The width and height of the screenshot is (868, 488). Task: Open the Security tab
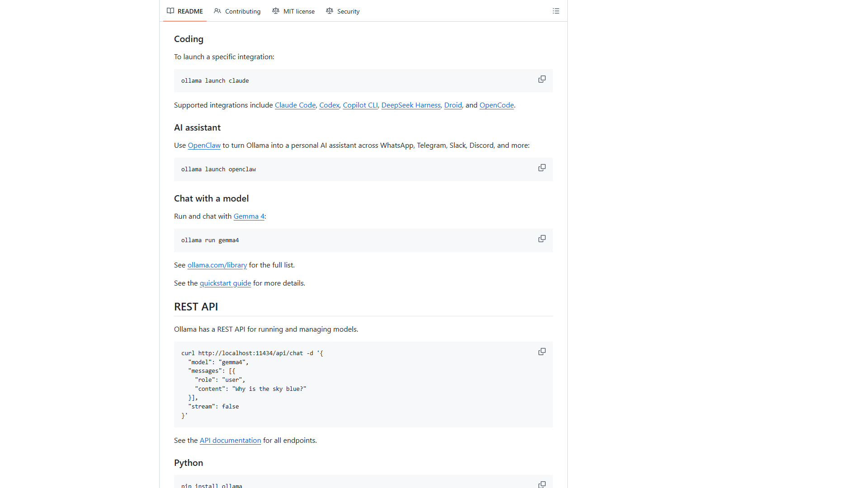343,11
